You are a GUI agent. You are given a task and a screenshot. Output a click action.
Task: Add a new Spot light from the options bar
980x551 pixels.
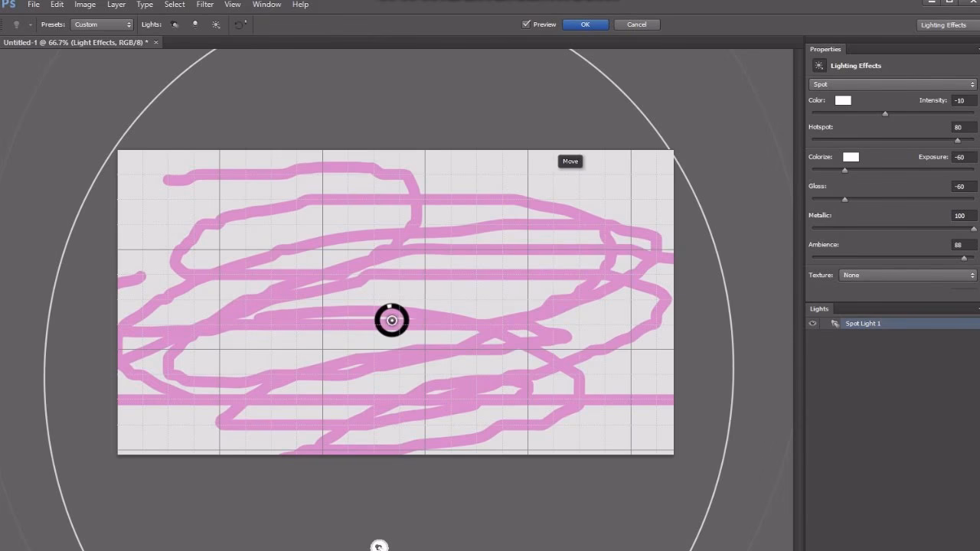[x=175, y=24]
